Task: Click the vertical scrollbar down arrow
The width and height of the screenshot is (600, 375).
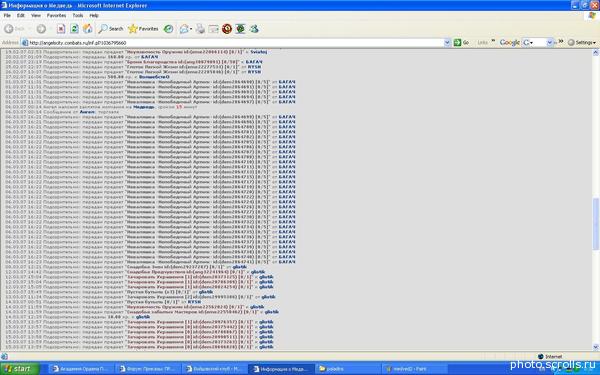Action: tap(596, 347)
